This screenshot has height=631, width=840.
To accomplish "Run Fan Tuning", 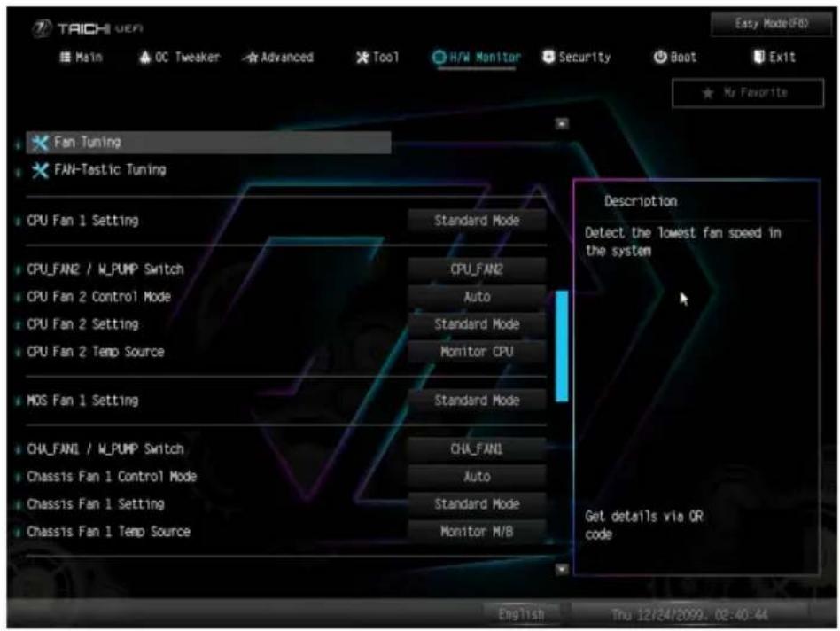I will [208, 143].
